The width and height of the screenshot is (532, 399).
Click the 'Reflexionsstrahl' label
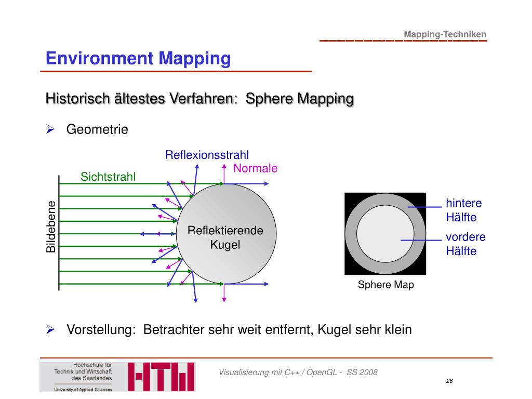pyautogui.click(x=207, y=155)
